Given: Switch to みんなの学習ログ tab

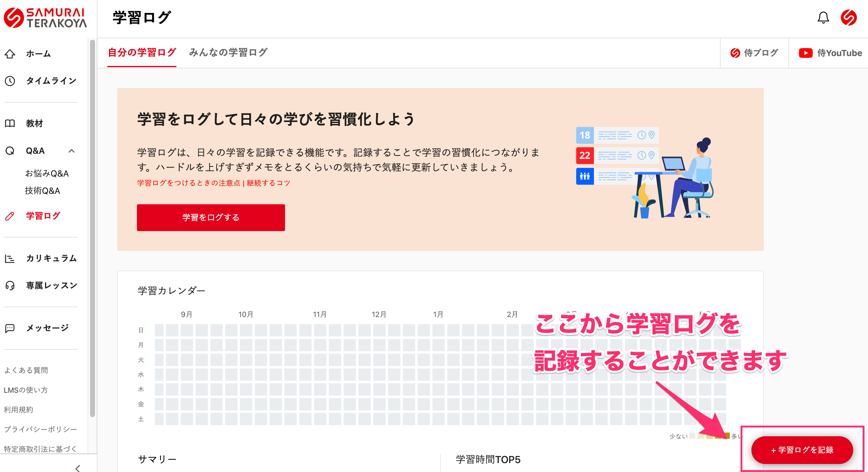Looking at the screenshot, I should point(228,52).
